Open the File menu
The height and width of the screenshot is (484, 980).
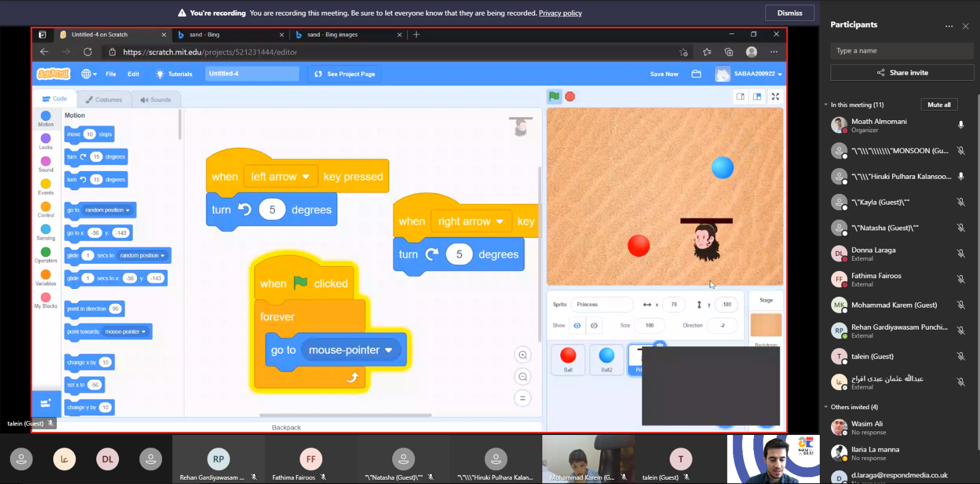point(111,74)
